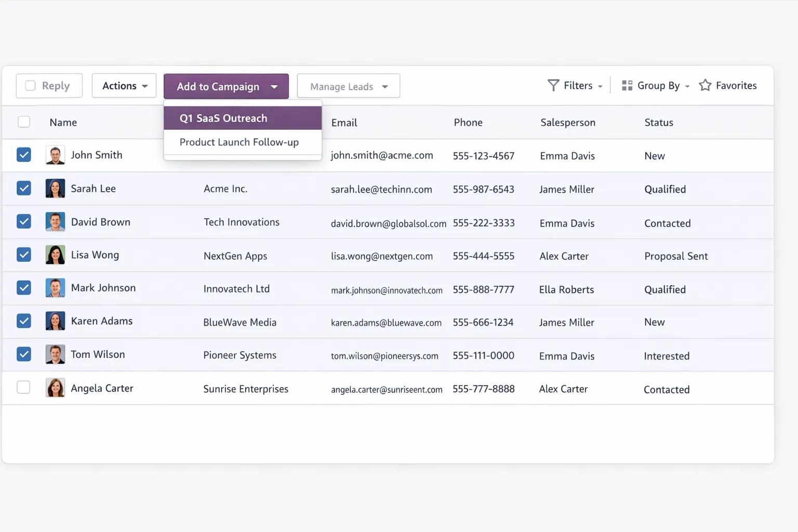
Task: Click Angela Carter's avatar picture
Action: pos(55,388)
